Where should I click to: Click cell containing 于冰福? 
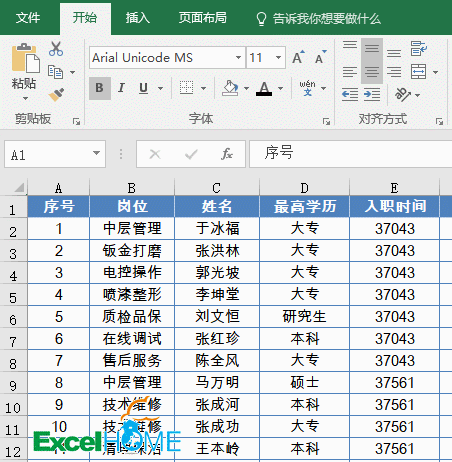point(217,229)
